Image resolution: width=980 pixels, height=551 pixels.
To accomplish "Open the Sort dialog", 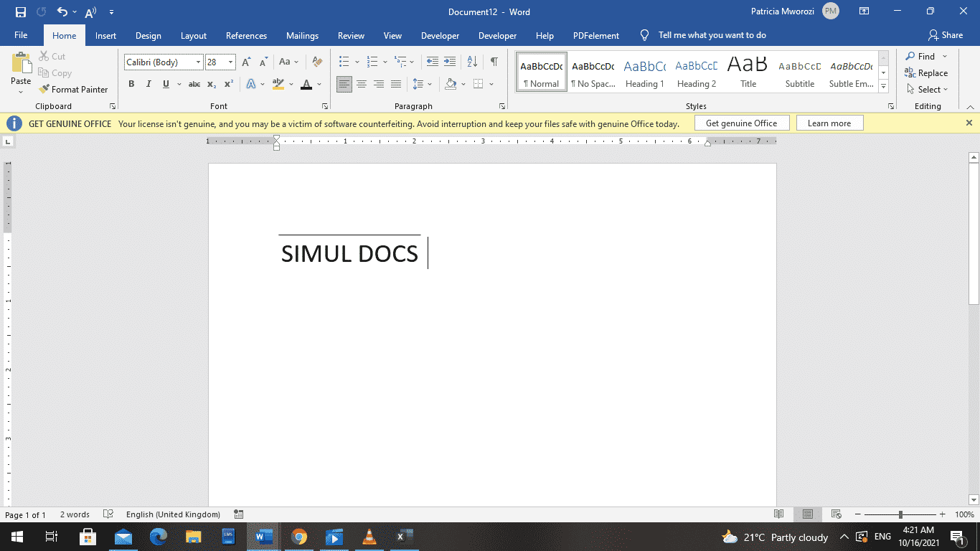I will tap(471, 62).
